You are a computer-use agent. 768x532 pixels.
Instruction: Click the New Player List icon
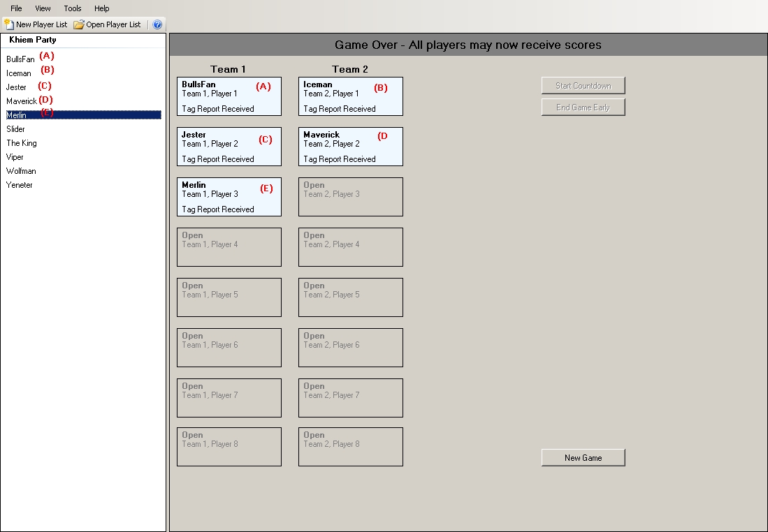9,24
